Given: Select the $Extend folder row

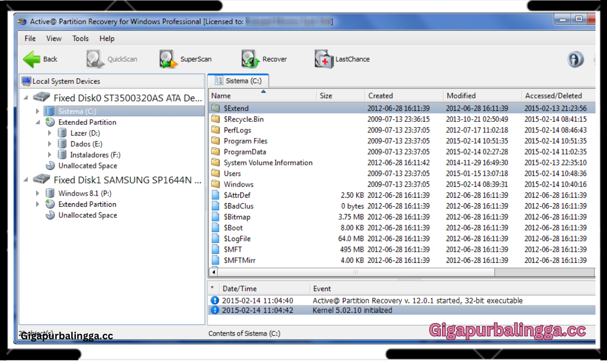Looking at the screenshot, I should tap(402, 108).
